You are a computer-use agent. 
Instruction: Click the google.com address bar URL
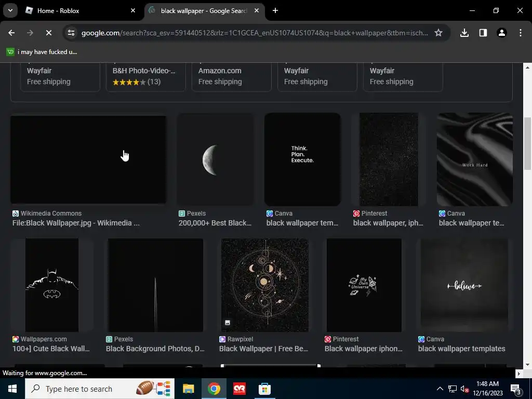pyautogui.click(x=255, y=33)
